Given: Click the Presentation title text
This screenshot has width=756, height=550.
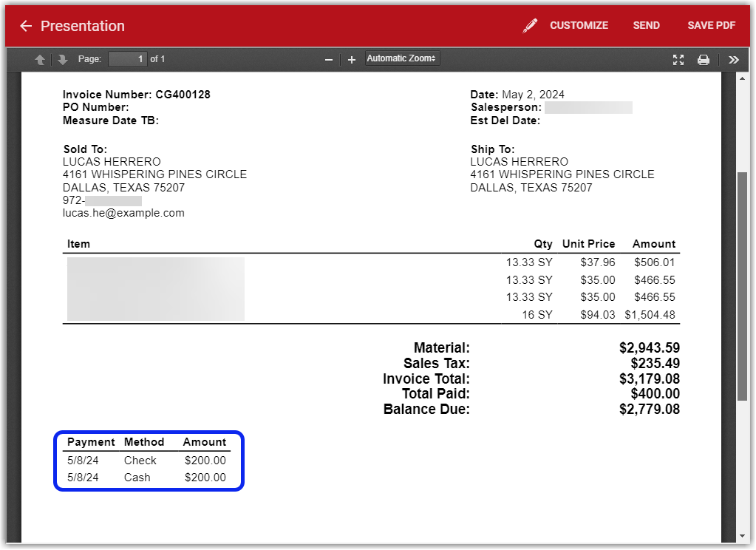Looking at the screenshot, I should 83,26.
